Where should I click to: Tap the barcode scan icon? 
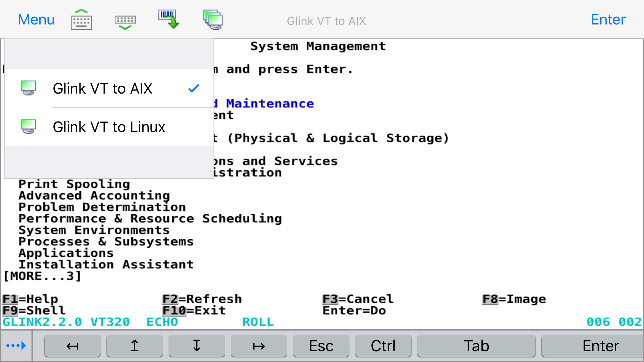169,20
